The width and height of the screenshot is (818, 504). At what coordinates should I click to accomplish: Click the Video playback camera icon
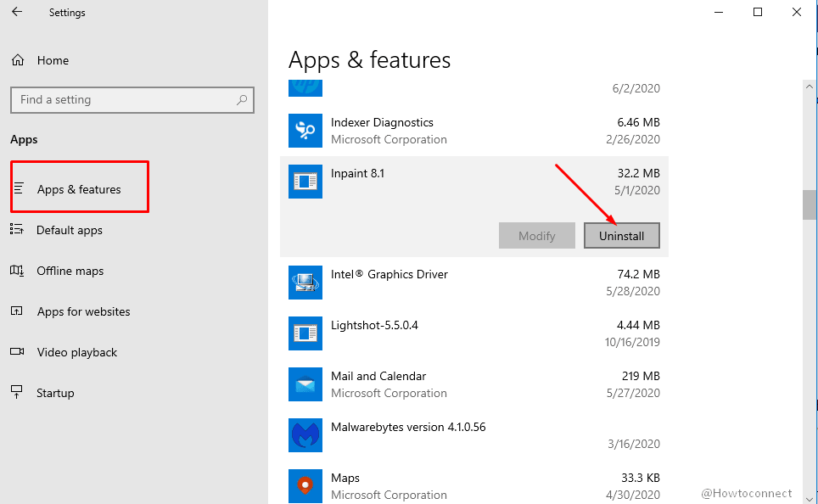[x=17, y=351]
